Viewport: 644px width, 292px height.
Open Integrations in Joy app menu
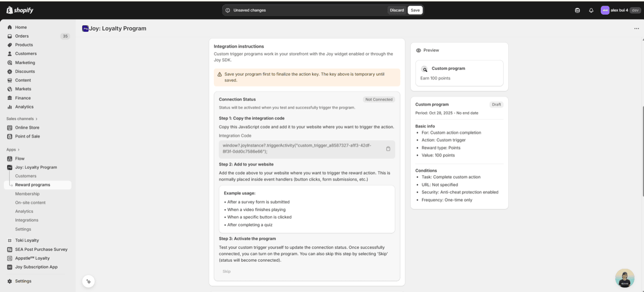pyautogui.click(x=27, y=220)
